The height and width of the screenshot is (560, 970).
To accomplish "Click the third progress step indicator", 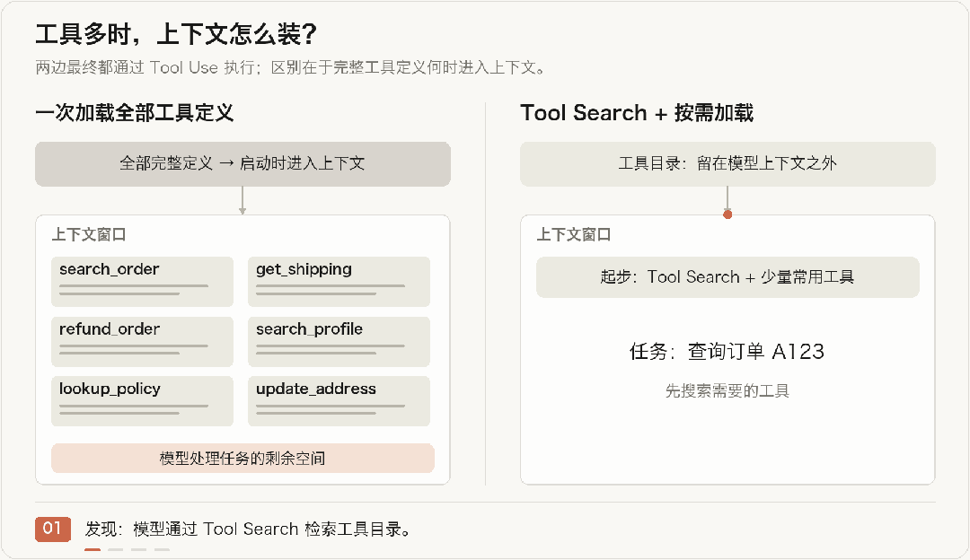I will click(x=138, y=549).
